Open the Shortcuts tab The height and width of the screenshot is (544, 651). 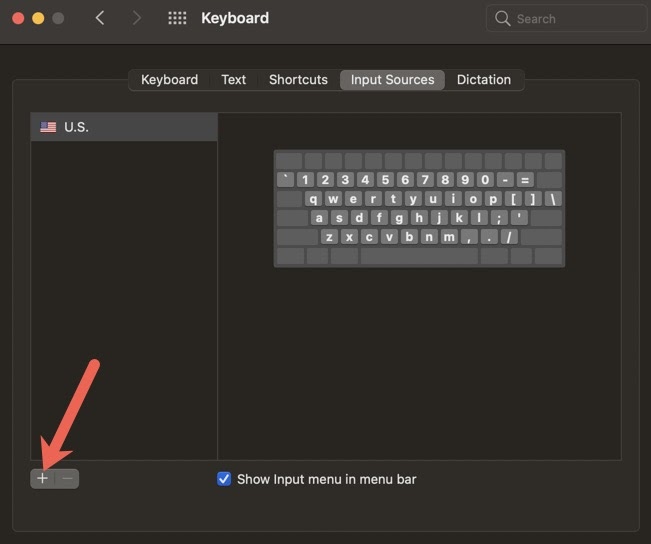click(x=298, y=80)
